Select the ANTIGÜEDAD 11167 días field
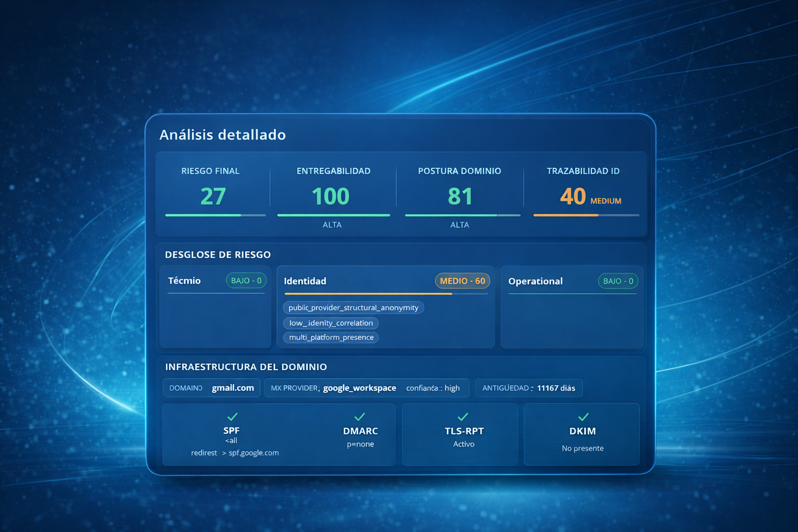The image size is (798, 532). [x=529, y=388]
